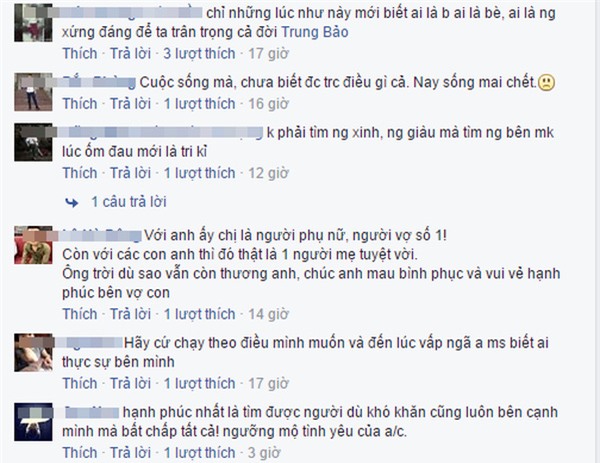This screenshot has width=600, height=463.
Task: Open the second commenter's avatar
Action: pos(33,92)
